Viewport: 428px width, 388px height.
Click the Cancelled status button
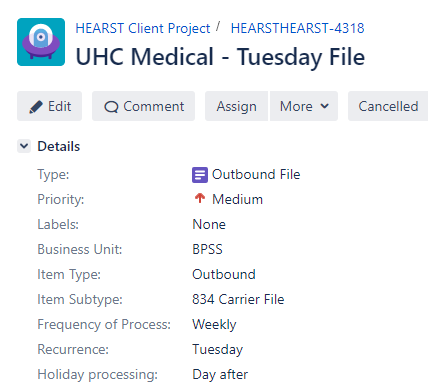pyautogui.click(x=388, y=106)
